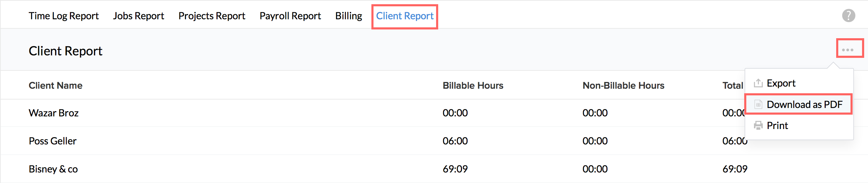This screenshot has height=183, width=868.
Task: Go to Payroll Report tab
Action: [290, 16]
